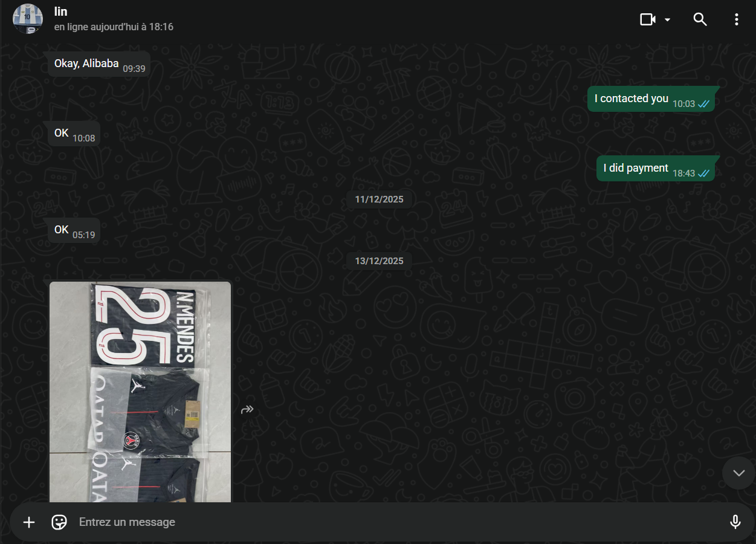Screen dimensions: 756x544
Task: Open lin's profile picture
Action: 28,19
